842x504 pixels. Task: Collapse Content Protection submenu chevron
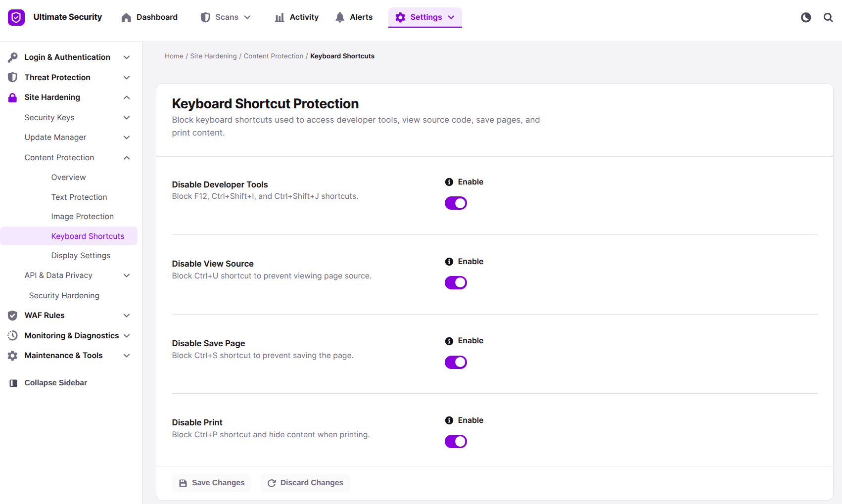[127, 158]
